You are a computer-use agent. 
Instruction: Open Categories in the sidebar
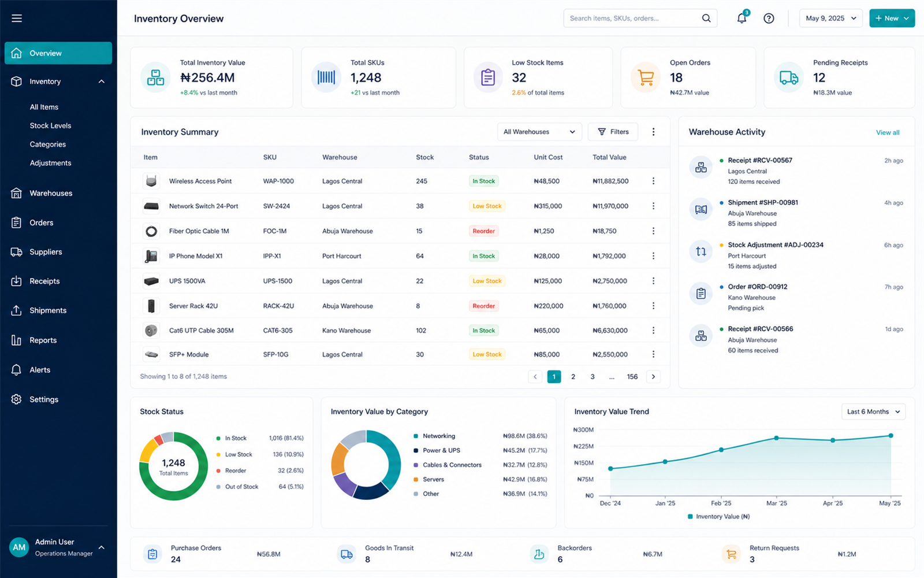47,144
